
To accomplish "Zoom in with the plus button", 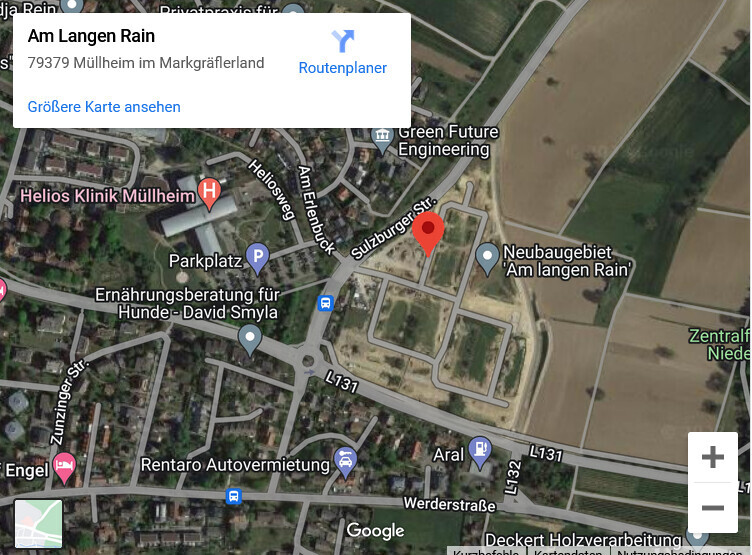I will coord(713,457).
